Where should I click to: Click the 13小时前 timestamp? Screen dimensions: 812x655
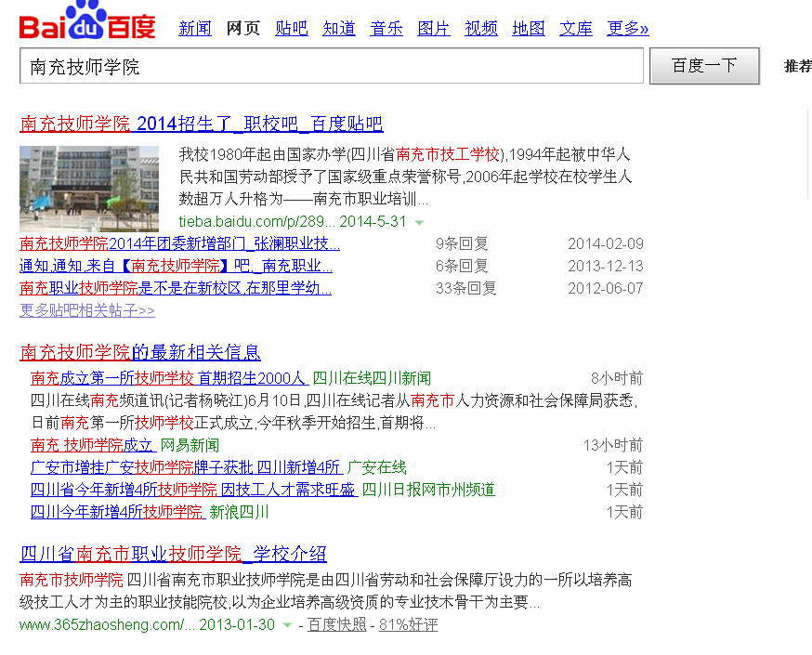point(613,445)
